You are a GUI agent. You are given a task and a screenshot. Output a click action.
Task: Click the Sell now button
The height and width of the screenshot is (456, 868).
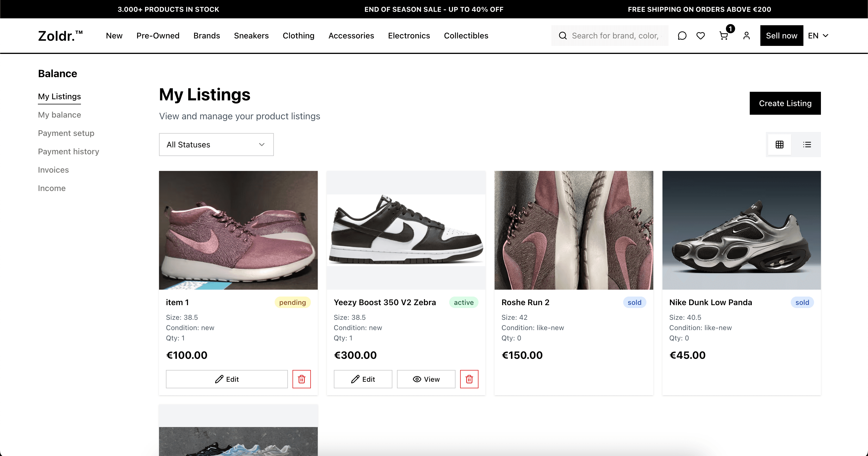(781, 35)
